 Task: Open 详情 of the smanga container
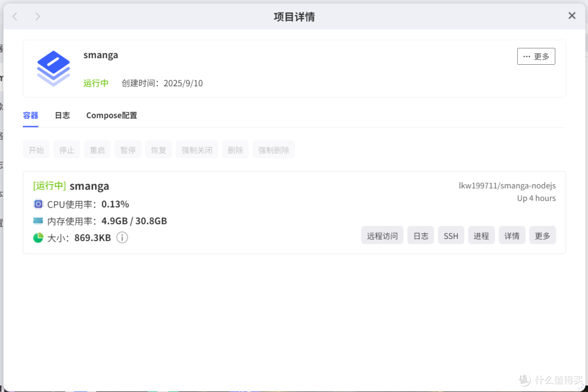pos(512,235)
